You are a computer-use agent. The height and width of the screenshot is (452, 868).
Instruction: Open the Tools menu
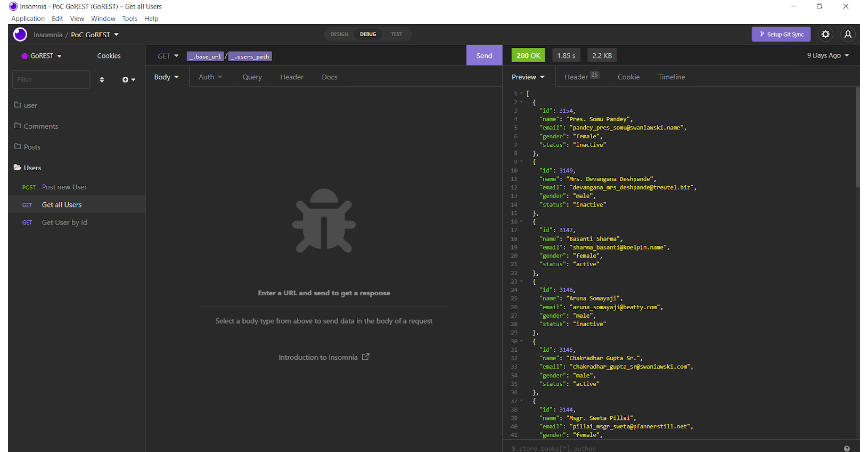tap(130, 18)
